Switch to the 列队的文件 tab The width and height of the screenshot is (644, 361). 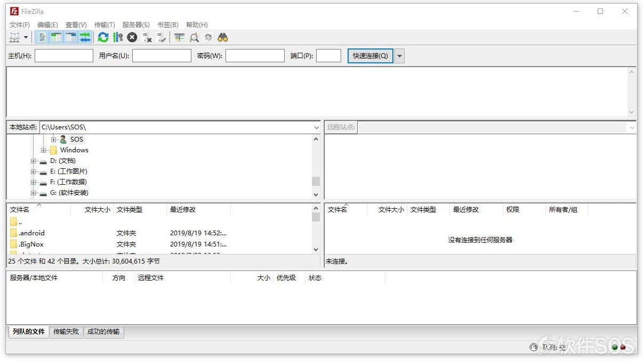29,332
